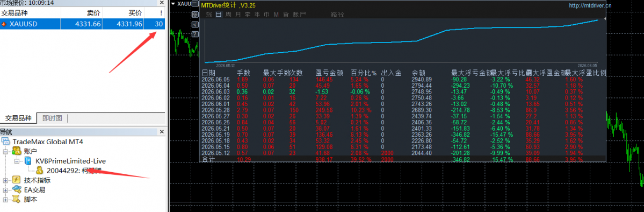Expand the EA交易 tree node
644x212 pixels.
pos(5,190)
